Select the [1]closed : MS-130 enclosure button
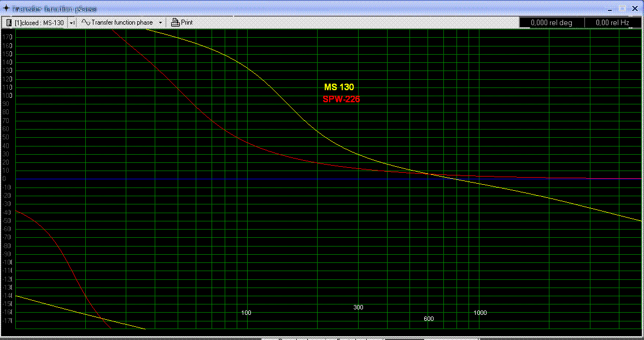 36,22
